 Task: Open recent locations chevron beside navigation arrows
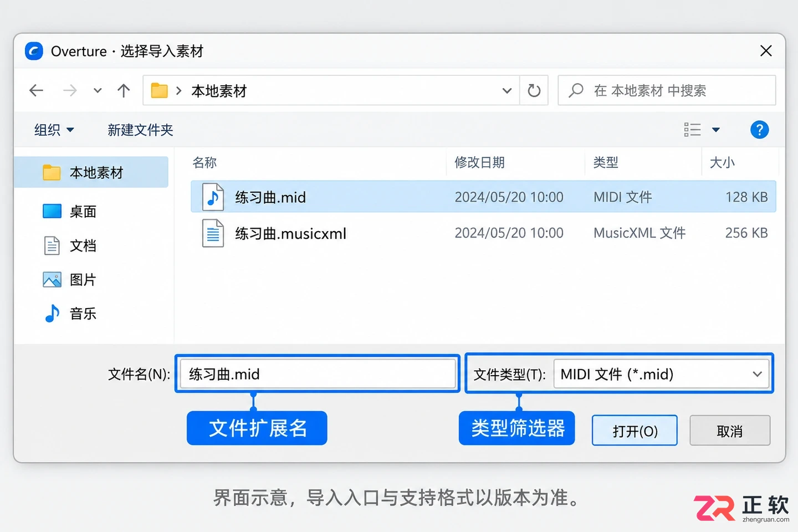pos(98,90)
